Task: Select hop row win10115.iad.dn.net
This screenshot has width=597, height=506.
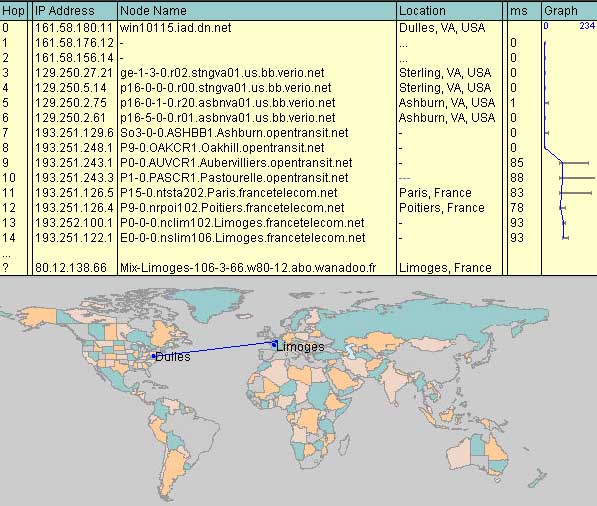Action: pyautogui.click(x=298, y=28)
